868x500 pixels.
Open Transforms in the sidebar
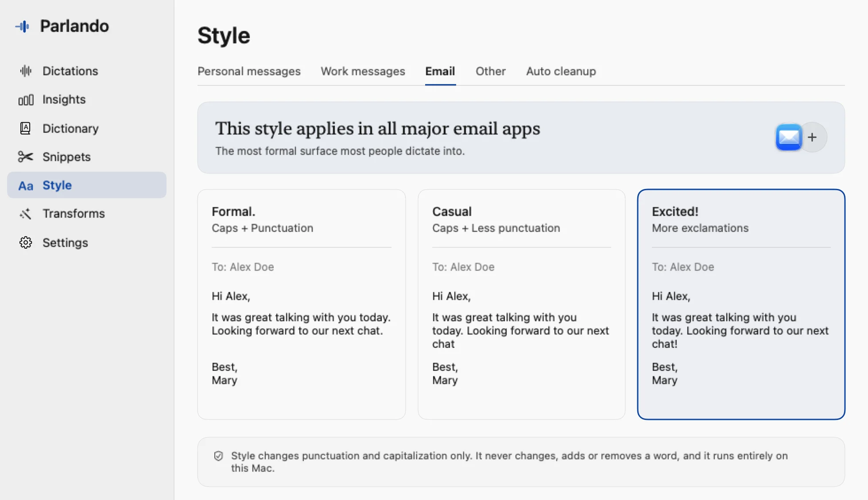pyautogui.click(x=87, y=214)
